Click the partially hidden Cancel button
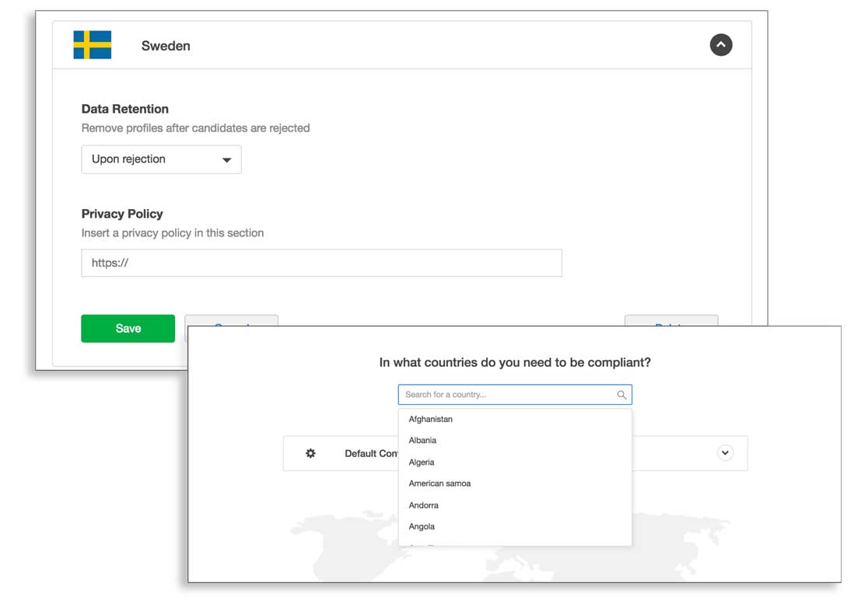Viewport: 868px width, 611px height. (231, 320)
